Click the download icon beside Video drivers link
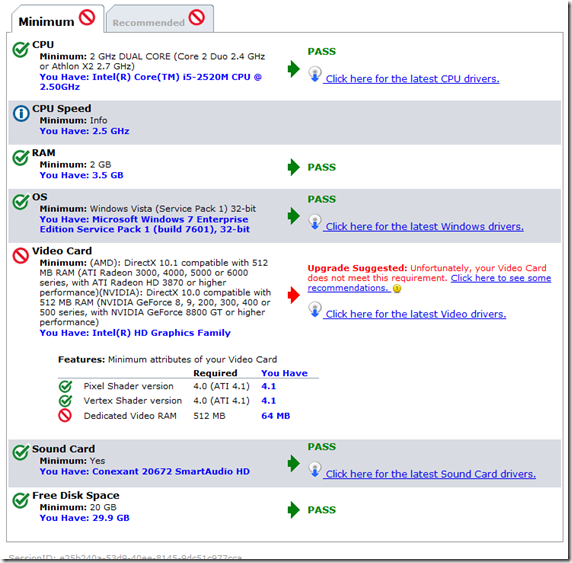 click(x=315, y=310)
